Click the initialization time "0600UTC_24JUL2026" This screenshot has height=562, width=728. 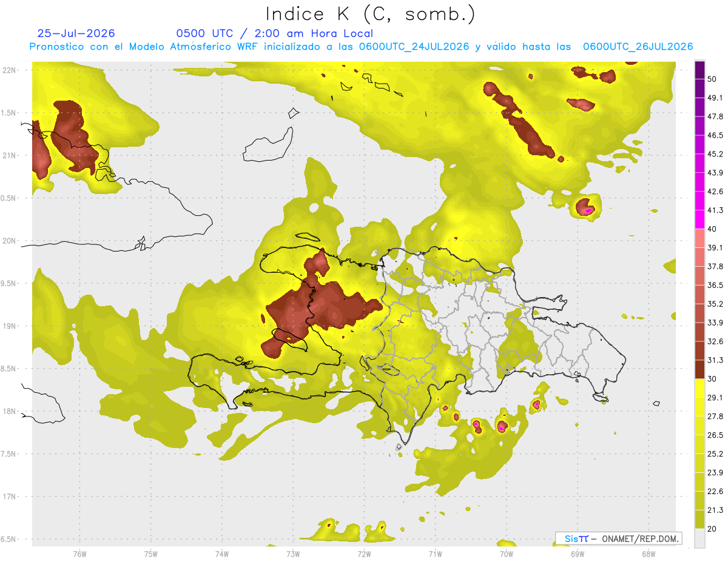[414, 47]
